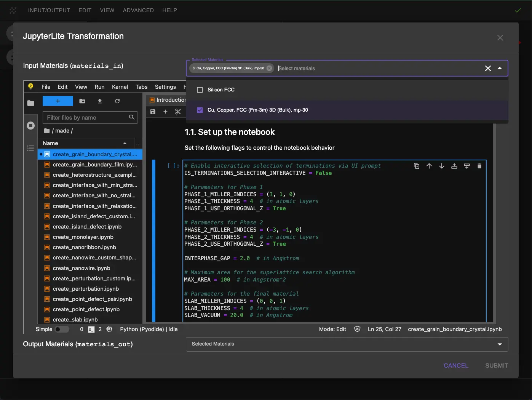Open the Kernel menu
Screen dimensions: 532x400
[120, 87]
